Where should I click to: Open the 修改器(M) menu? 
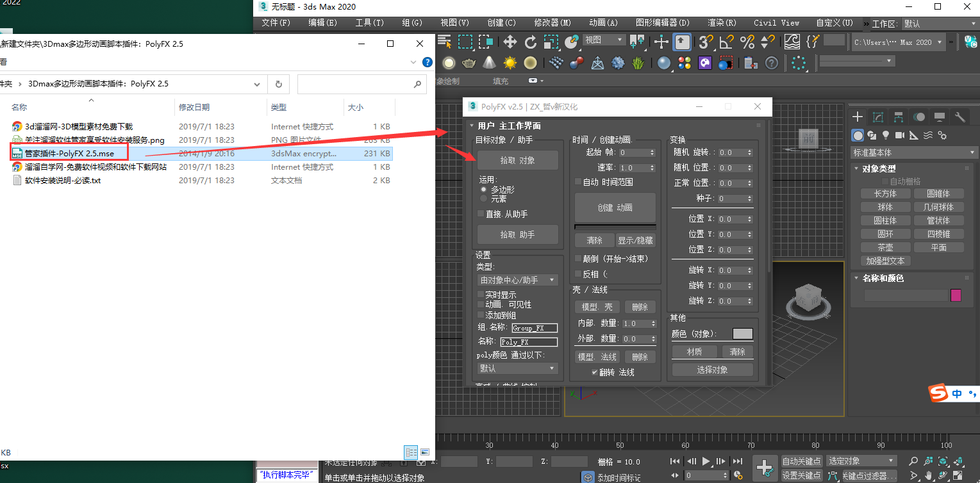552,22
